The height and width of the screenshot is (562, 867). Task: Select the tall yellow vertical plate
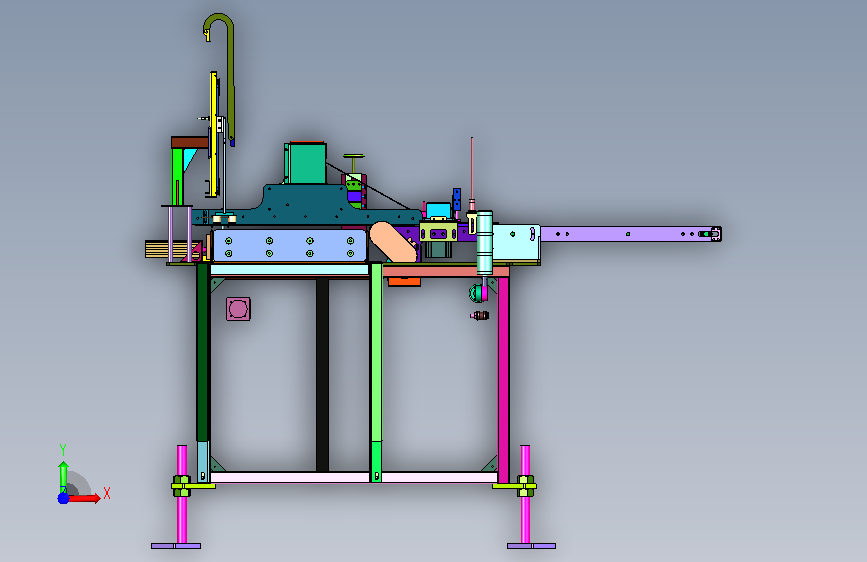pyautogui.click(x=213, y=134)
